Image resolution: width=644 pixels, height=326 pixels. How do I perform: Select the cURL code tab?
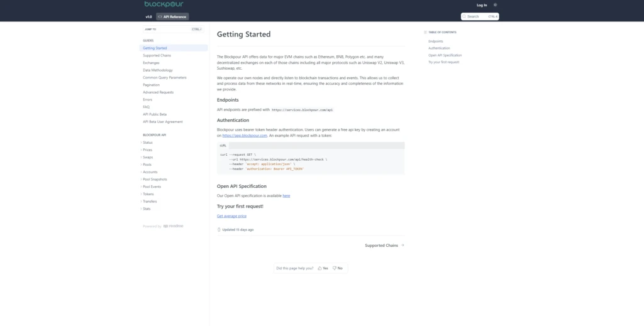[x=223, y=146]
